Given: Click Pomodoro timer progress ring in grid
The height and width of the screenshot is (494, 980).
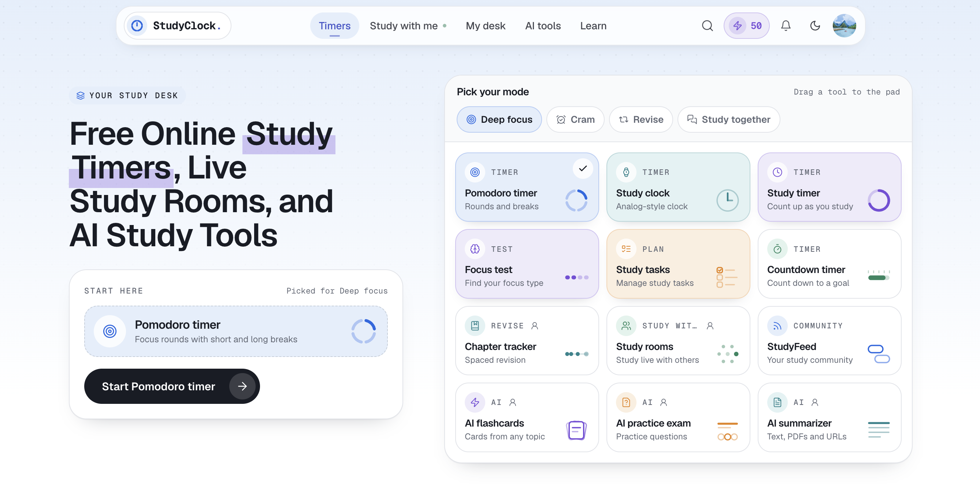Looking at the screenshot, I should [576, 200].
